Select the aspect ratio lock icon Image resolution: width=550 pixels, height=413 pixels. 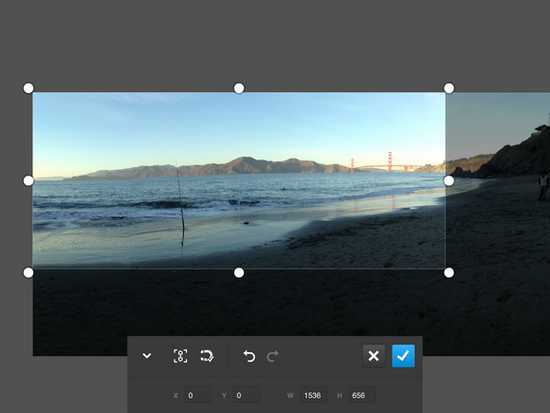pyautogui.click(x=180, y=356)
